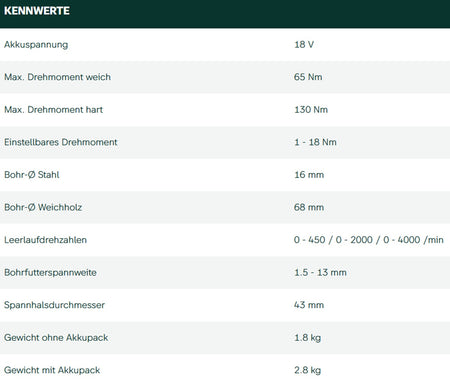Viewport: 450px width, 382px height.
Task: Click the 130 Nm value
Action: tap(311, 110)
